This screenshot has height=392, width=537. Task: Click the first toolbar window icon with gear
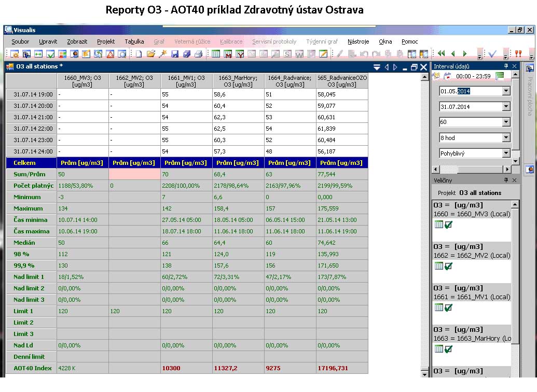coord(15,54)
